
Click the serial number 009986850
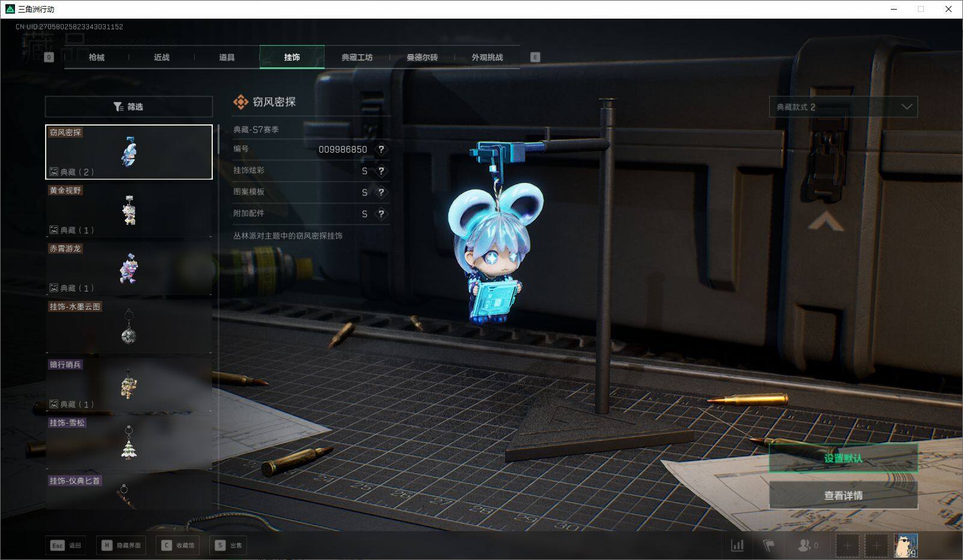tap(343, 150)
